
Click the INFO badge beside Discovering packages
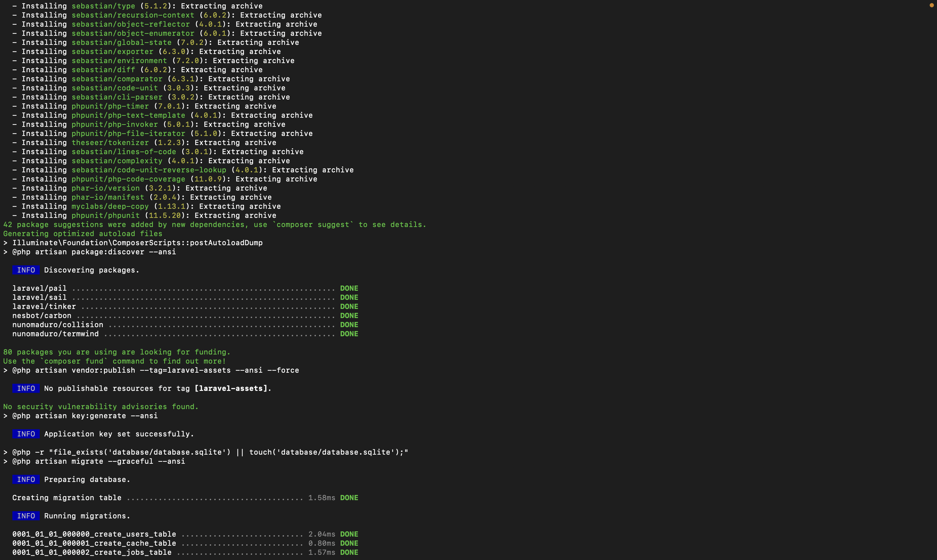tap(26, 270)
